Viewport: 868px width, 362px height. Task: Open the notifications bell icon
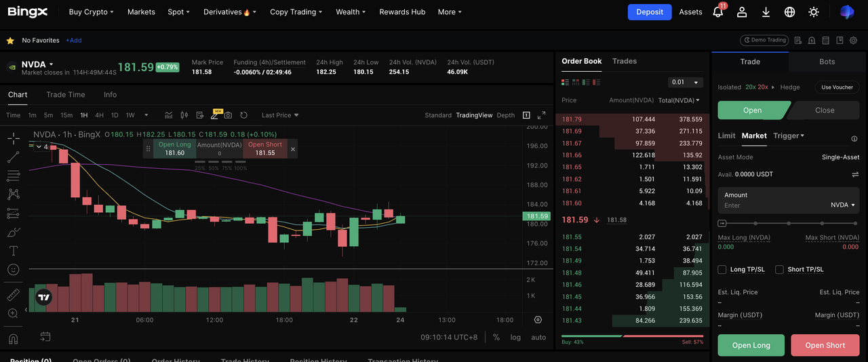tap(717, 12)
